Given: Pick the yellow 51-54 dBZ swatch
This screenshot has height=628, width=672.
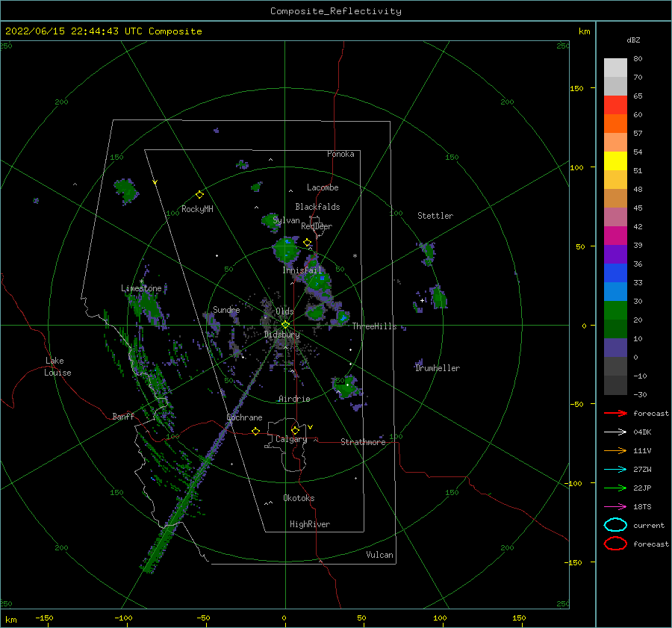Looking at the screenshot, I should pyautogui.click(x=615, y=161).
